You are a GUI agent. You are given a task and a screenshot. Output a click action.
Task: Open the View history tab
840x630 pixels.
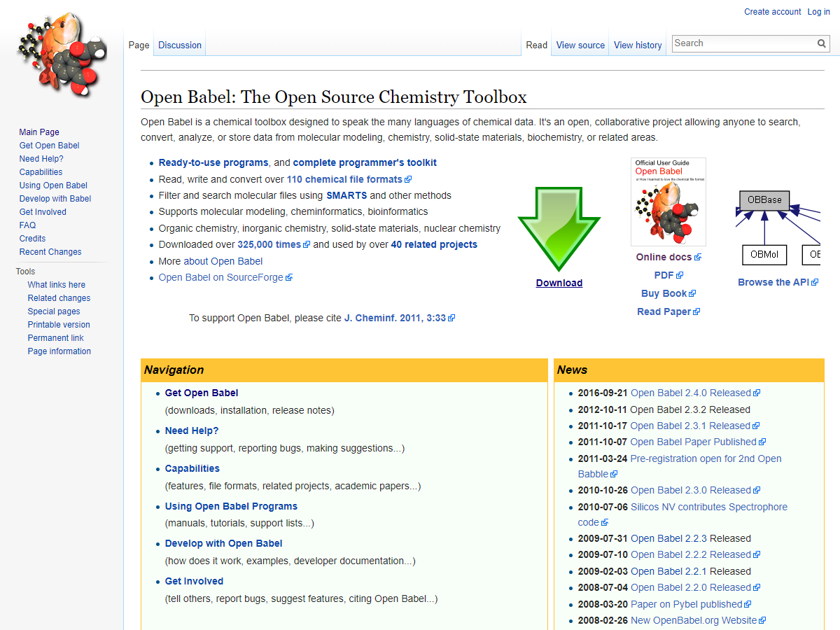point(637,45)
